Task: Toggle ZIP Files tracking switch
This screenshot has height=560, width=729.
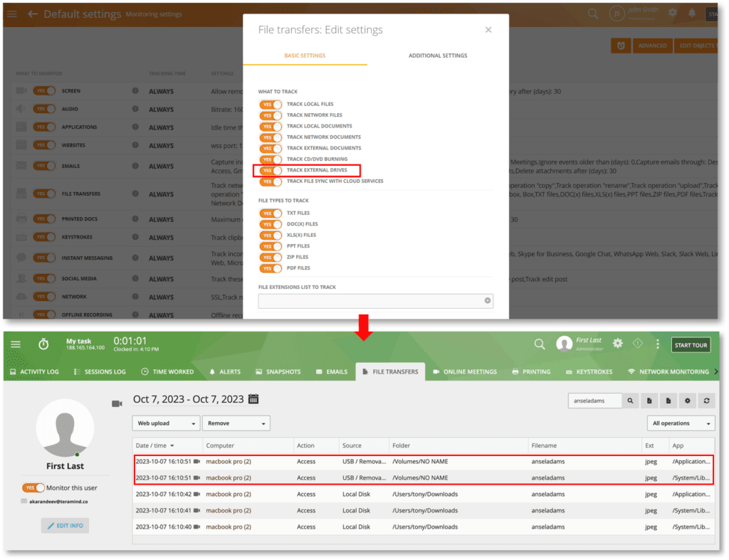Action: coord(271,258)
